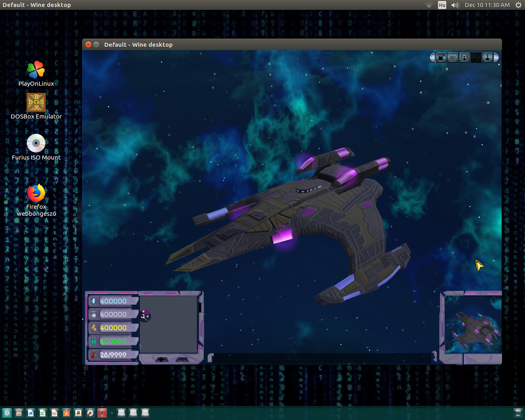Screen dimensions: 525x420
Task: Open the volume control in top bar
Action: coord(454,5)
